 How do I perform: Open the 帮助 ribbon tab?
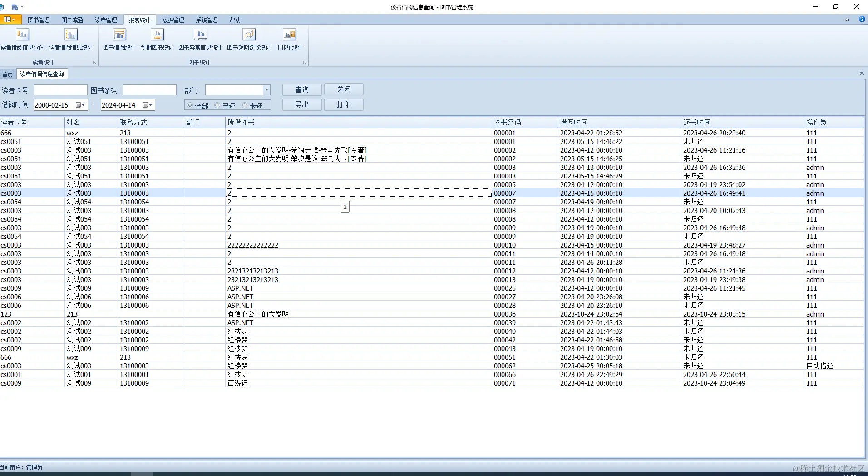tap(235, 20)
